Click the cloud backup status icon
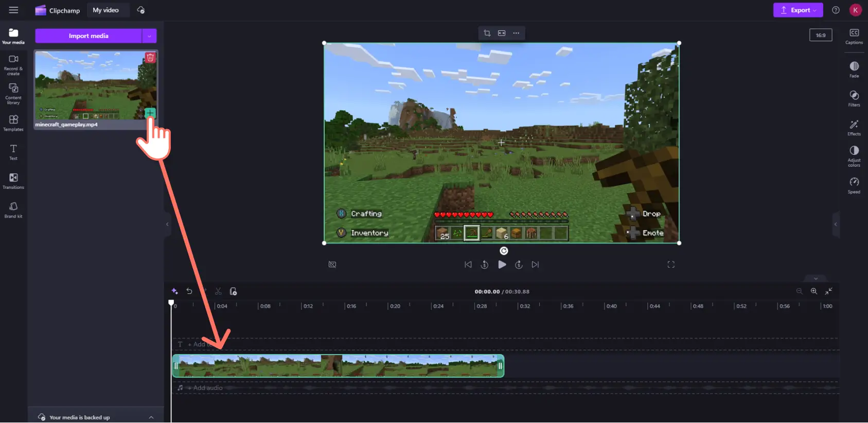Viewport: 868px width, 423px height. coord(140,10)
